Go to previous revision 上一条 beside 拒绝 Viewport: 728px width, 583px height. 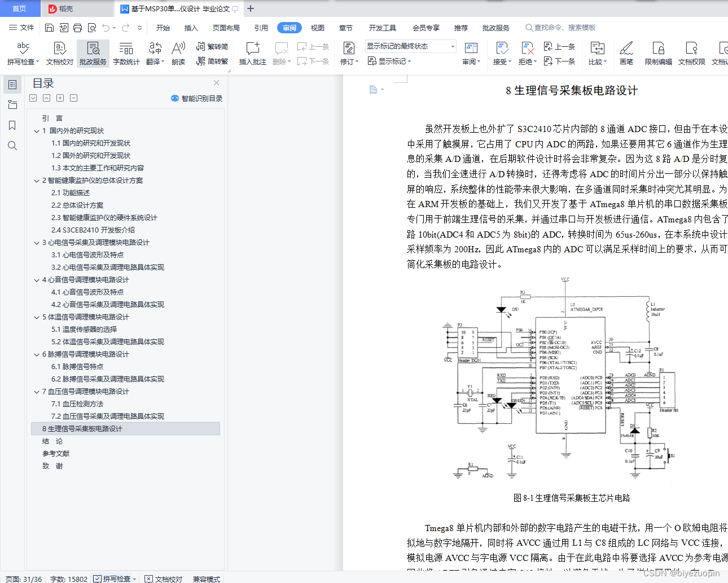click(559, 46)
